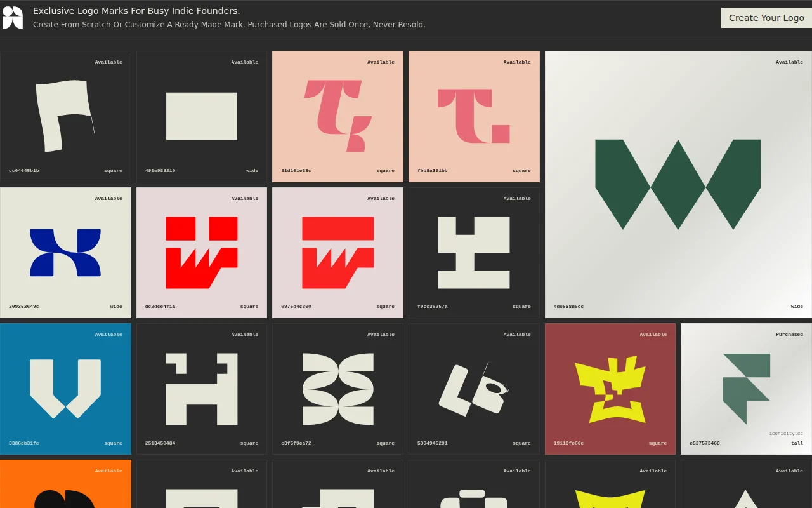Select the cream blocky logo on f0cc36257a card
812x508 pixels.
(474, 253)
